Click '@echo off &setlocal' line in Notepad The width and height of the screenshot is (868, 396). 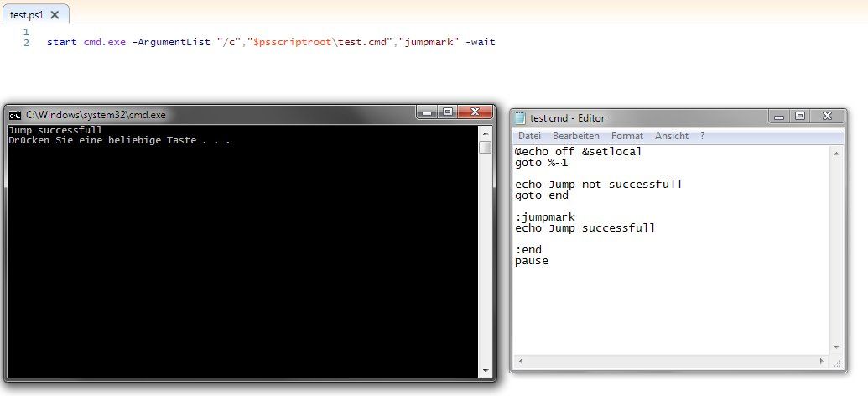pyautogui.click(x=579, y=152)
